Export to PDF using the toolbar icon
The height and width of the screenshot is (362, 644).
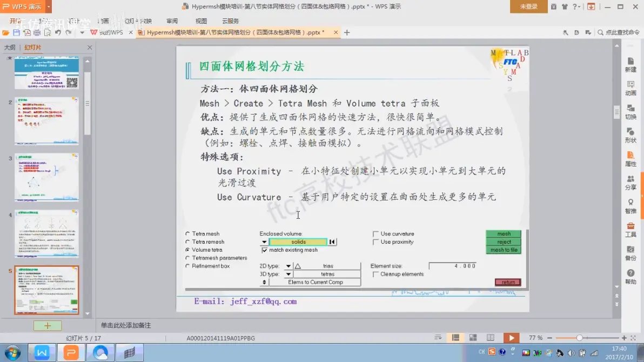27,32
